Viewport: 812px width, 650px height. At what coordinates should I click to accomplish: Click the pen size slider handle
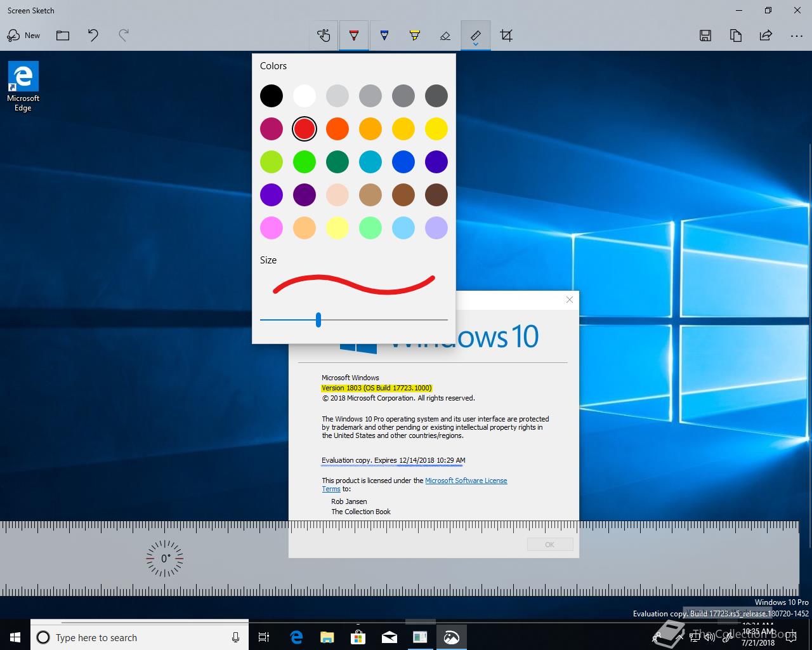(318, 320)
